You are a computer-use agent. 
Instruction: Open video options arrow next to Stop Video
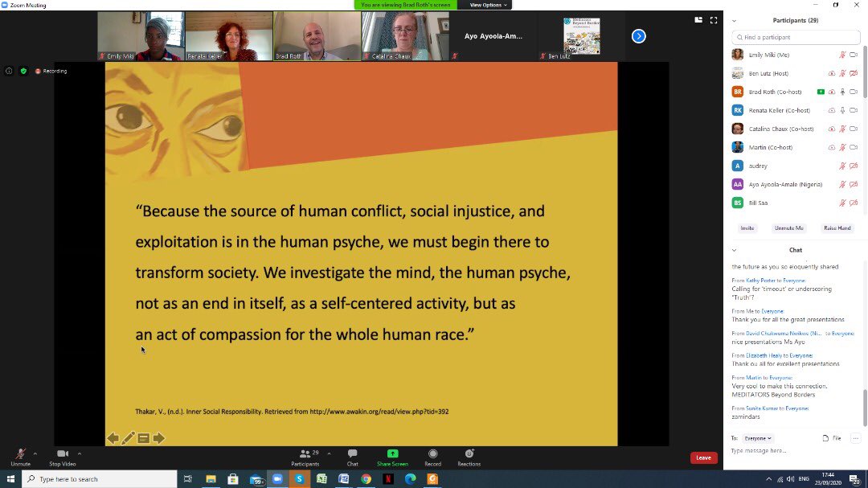coord(79,453)
